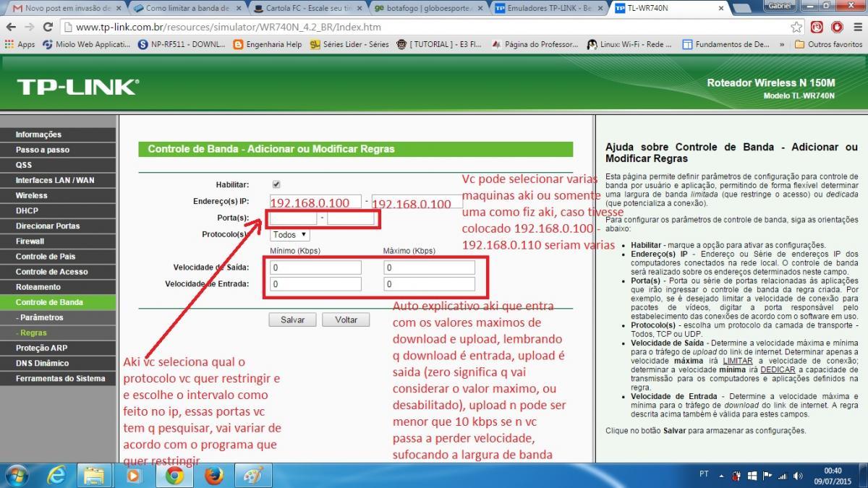Open Controle de Pais menu
The width and height of the screenshot is (868, 488).
(x=58, y=256)
